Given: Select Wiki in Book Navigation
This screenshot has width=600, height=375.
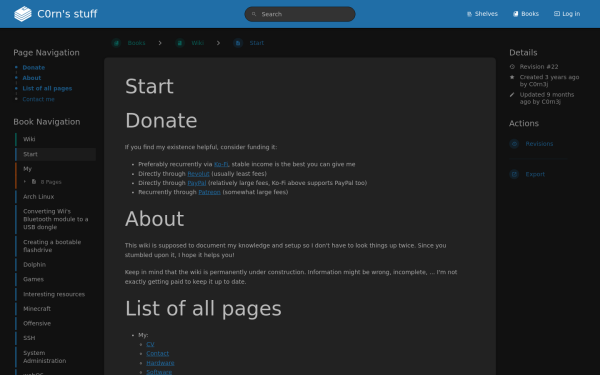Looking at the screenshot, I should [55, 139].
